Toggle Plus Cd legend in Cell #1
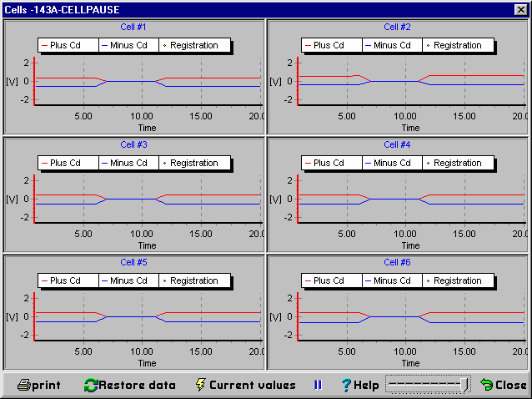 (x=68, y=45)
